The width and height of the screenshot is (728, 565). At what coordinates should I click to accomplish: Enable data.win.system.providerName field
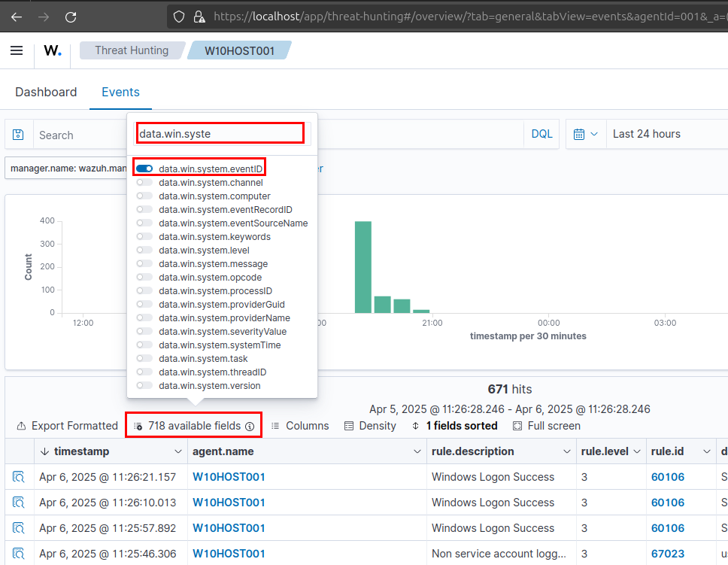tap(144, 317)
